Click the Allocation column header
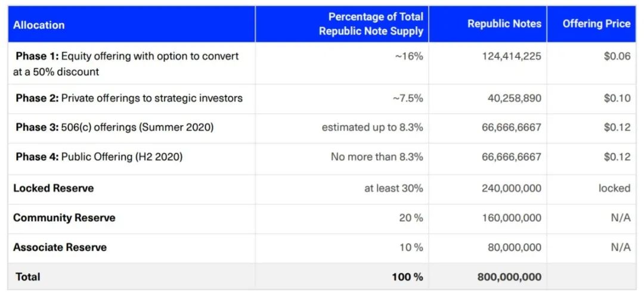 click(39, 25)
